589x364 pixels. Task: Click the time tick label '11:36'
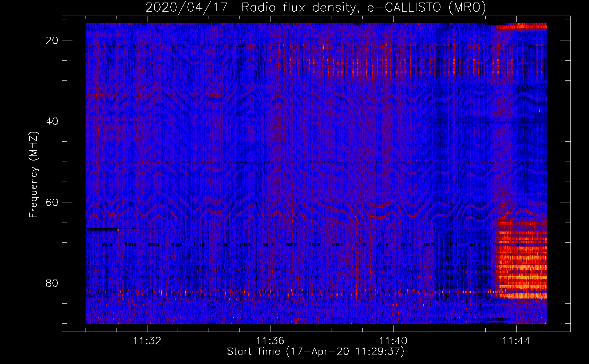click(x=270, y=341)
